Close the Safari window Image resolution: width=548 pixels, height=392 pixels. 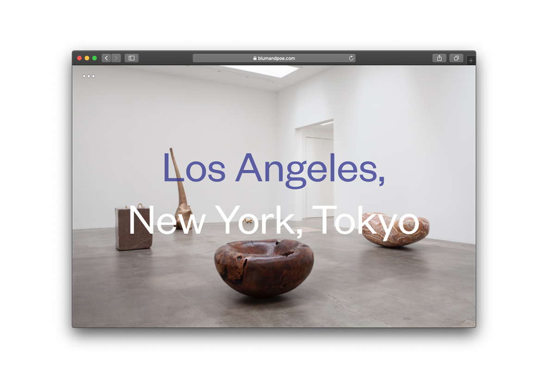[x=79, y=58]
